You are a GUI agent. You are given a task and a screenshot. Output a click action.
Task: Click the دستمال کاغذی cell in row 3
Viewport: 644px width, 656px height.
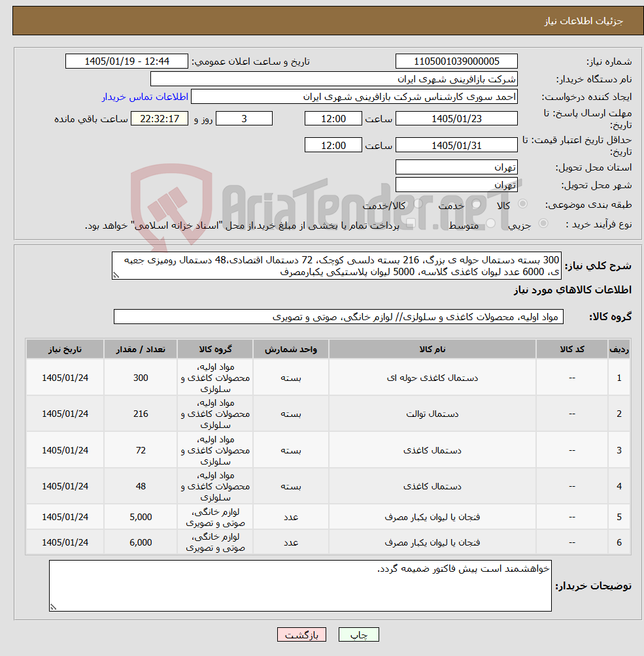pos(432,450)
